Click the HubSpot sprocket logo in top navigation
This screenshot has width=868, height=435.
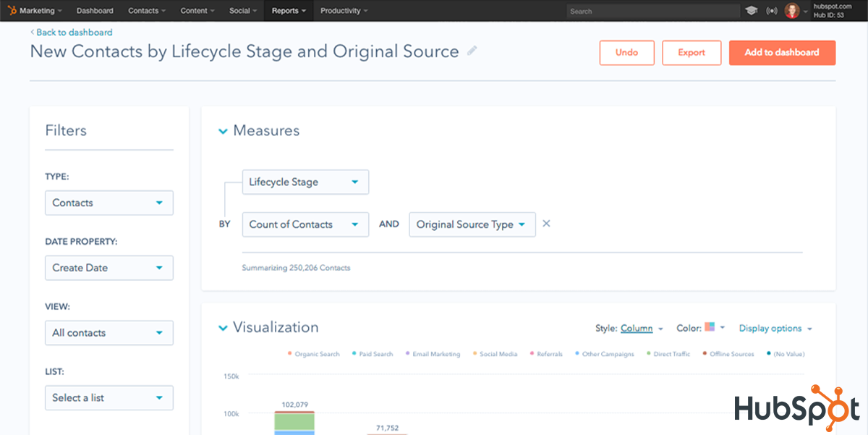(x=11, y=10)
